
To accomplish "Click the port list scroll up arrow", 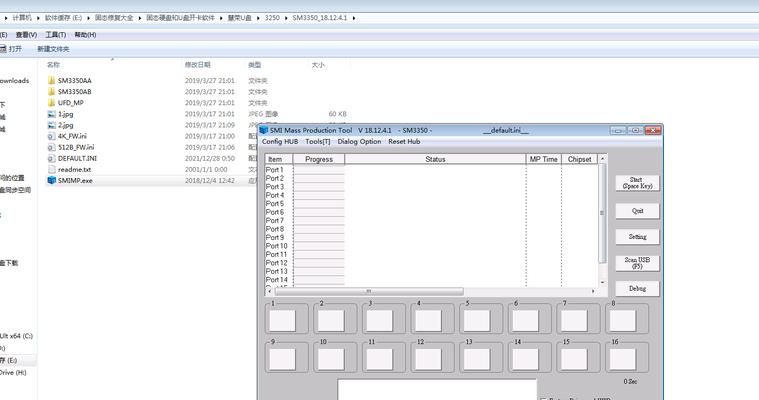I will coord(602,158).
